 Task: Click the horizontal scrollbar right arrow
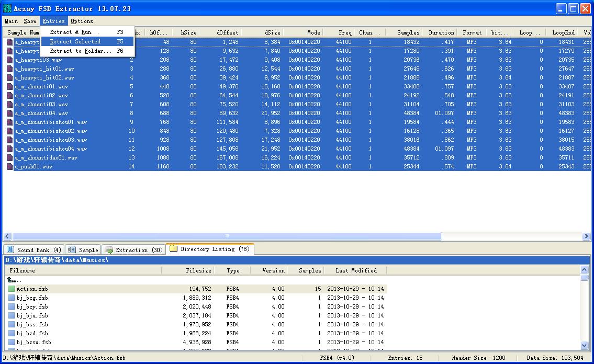click(x=586, y=236)
